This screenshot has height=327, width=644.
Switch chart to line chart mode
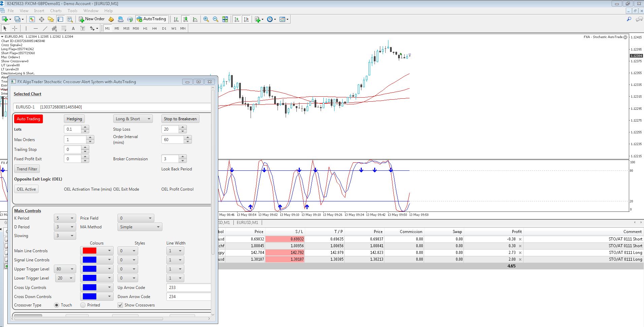[195, 19]
